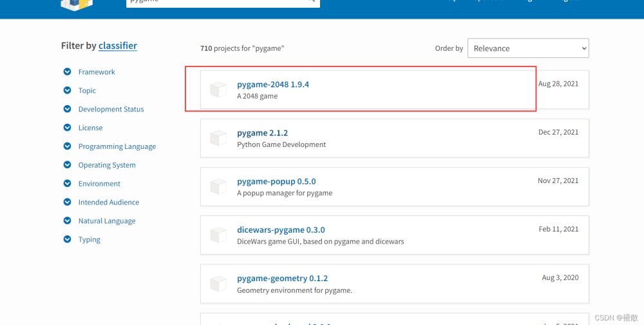Expand the Framework filter chevron
Viewport: 644px width, 325px height.
(68, 72)
